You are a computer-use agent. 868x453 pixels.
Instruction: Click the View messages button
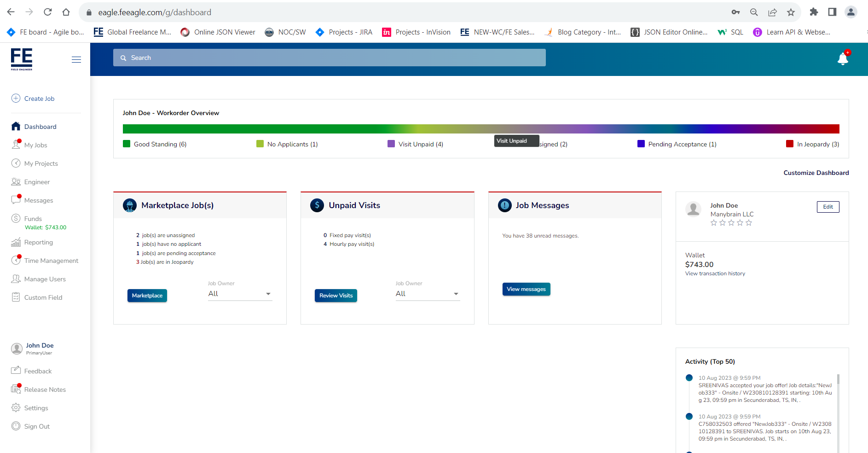(526, 289)
